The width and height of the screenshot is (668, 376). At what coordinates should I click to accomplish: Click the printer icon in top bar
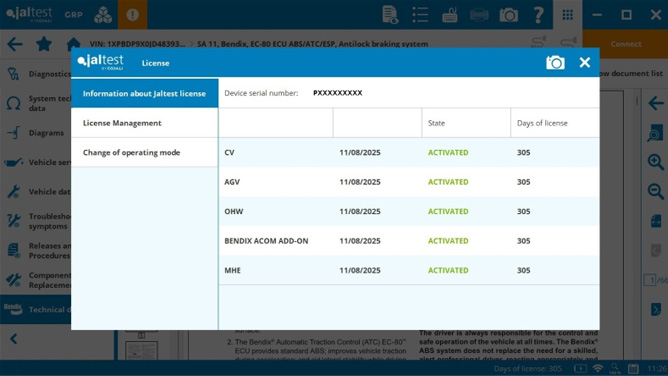pos(479,15)
